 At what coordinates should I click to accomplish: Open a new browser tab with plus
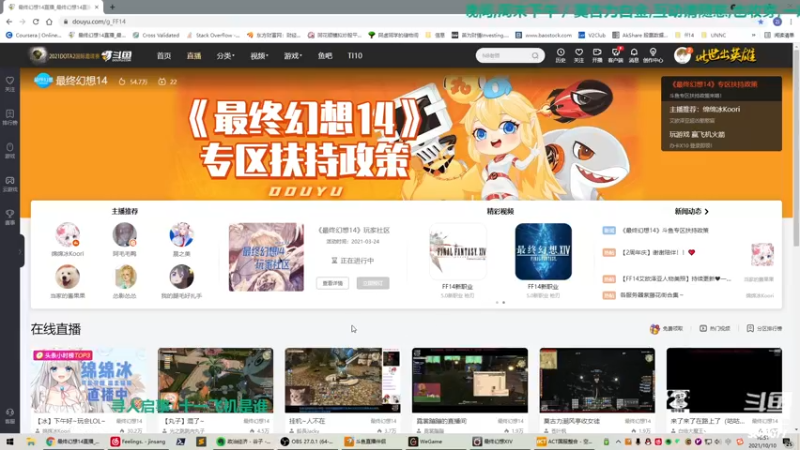pyautogui.click(x=112, y=7)
